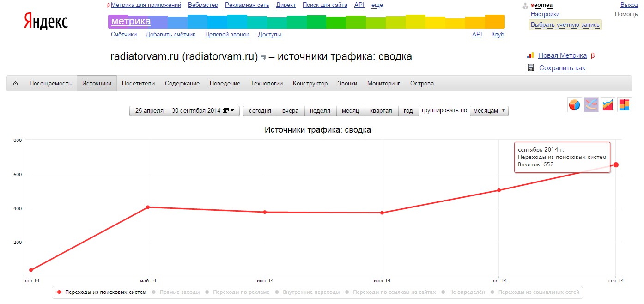Open the Клуб link

point(498,35)
